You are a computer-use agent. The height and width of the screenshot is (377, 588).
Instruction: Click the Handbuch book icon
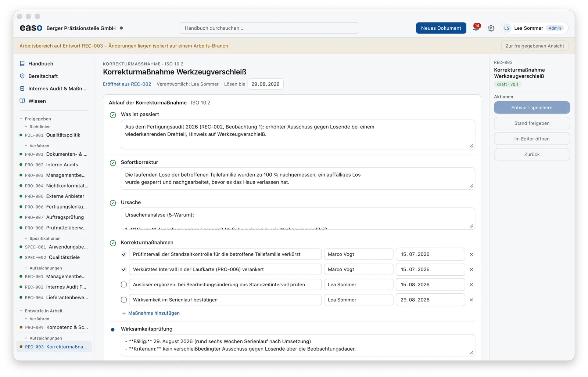point(22,64)
